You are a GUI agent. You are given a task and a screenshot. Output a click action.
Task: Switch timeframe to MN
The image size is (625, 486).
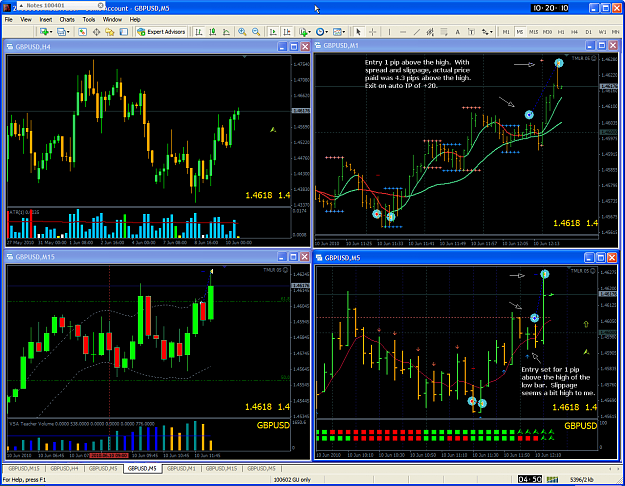coord(615,32)
